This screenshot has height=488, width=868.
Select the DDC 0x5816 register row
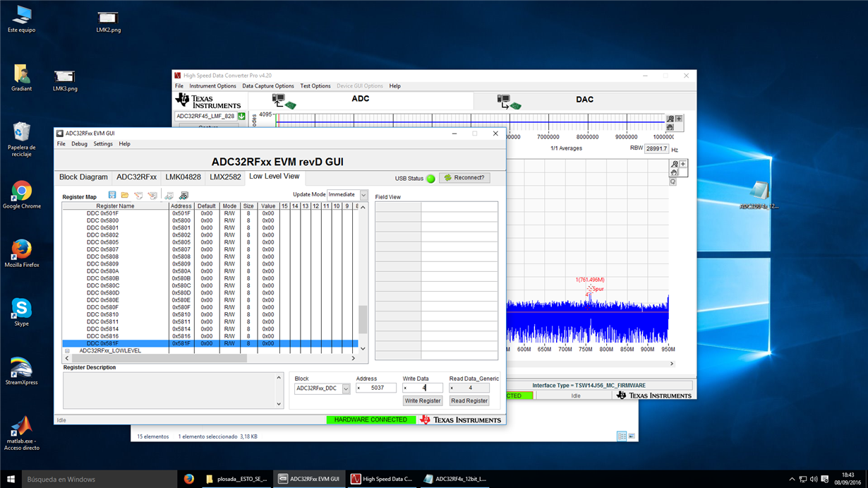pyautogui.click(x=210, y=337)
